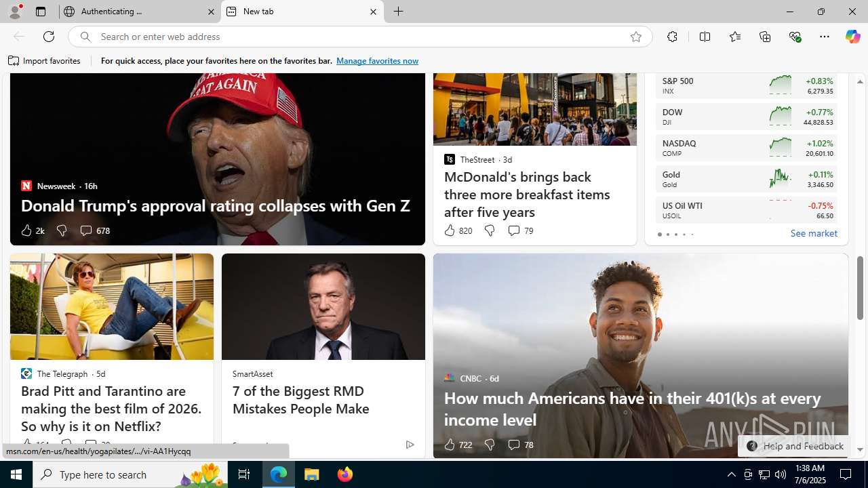Image resolution: width=868 pixels, height=488 pixels.
Task: Click the 'Manage favorites now' link
Action: click(x=377, y=61)
